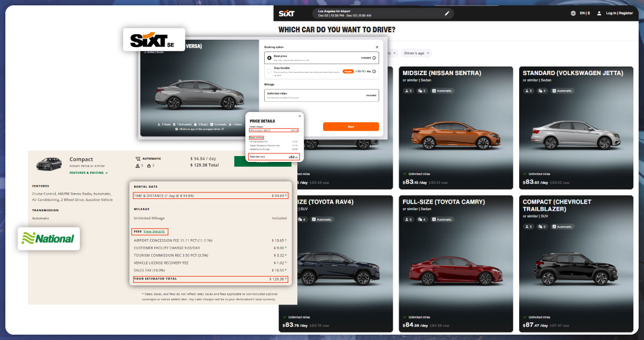
Task: Click the National logo
Action: click(49, 238)
